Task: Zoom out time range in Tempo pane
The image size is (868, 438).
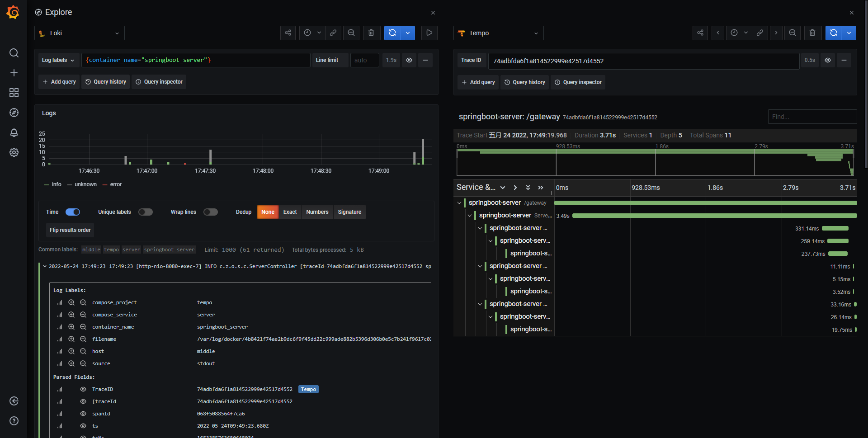Action: (x=793, y=33)
